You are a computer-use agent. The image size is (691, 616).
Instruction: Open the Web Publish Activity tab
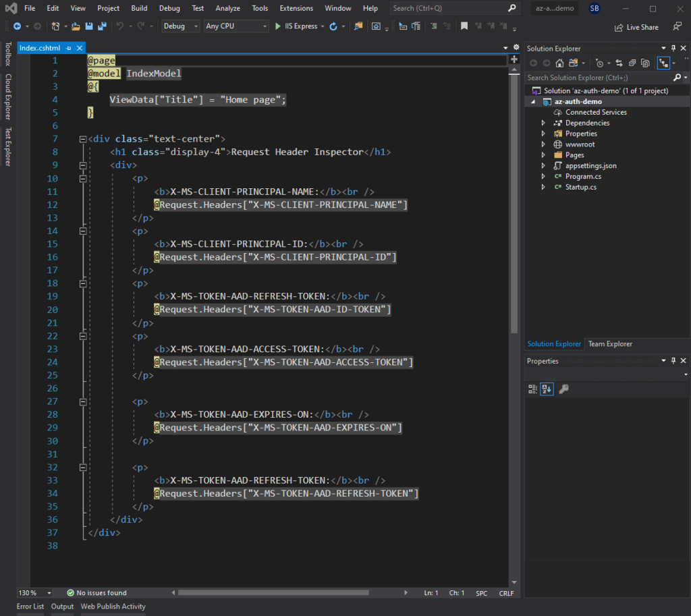click(x=113, y=607)
